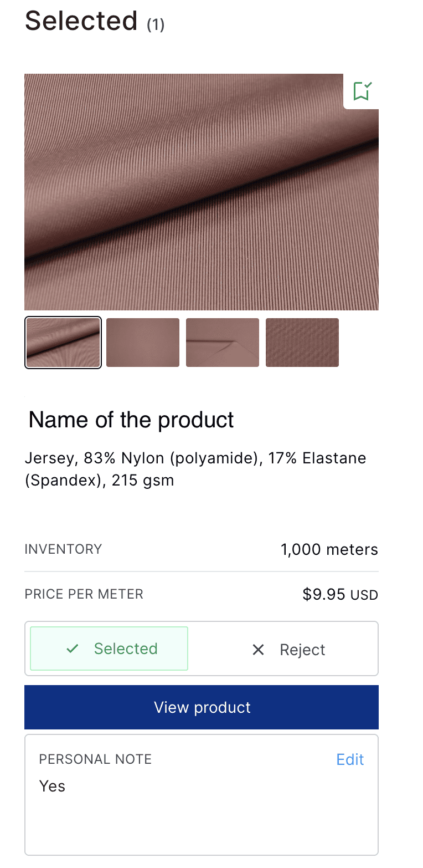View the third folded-corner fabric thumbnail
The width and height of the screenshot is (423, 868).
(x=223, y=343)
